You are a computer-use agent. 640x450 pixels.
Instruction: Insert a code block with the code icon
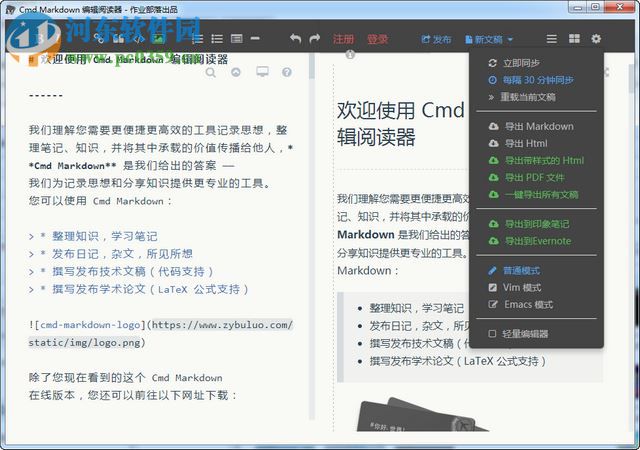coord(139,39)
